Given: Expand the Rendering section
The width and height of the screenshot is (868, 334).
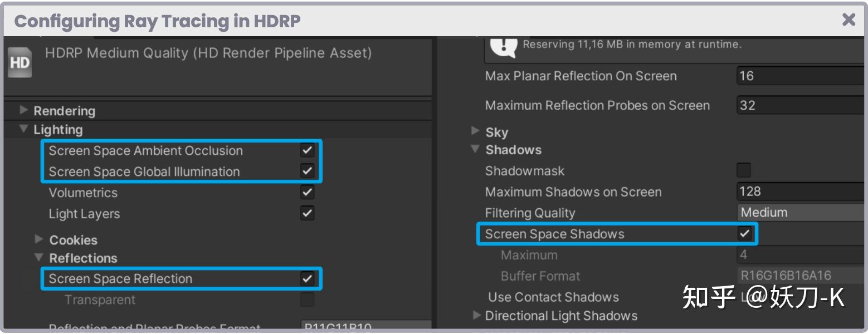Looking at the screenshot, I should pos(24,111).
